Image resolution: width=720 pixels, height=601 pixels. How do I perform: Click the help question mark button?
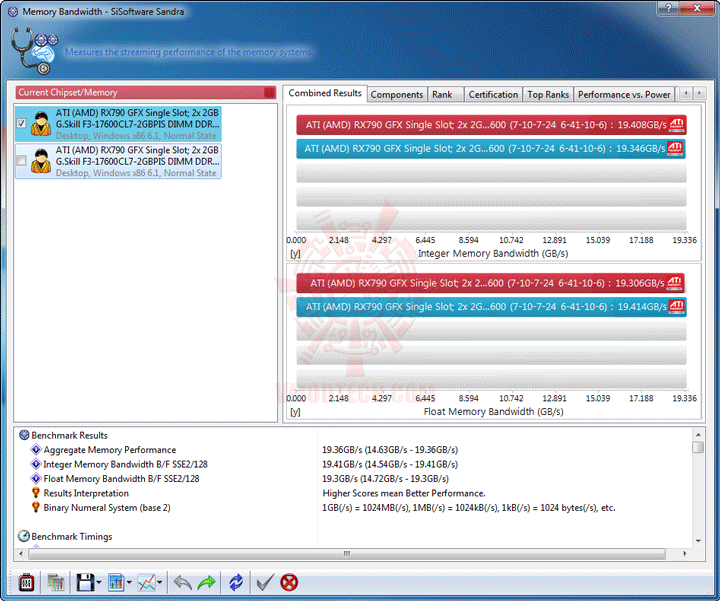(669, 7)
